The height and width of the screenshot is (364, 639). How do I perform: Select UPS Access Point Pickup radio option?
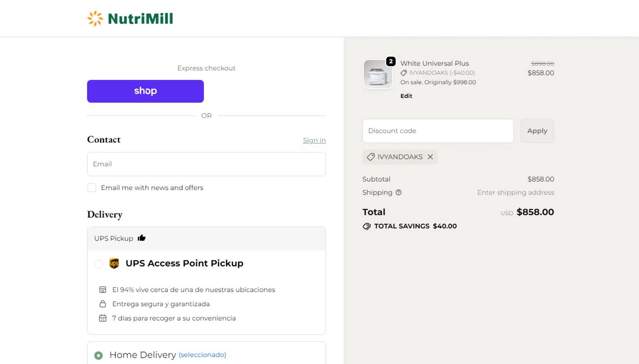[x=98, y=264]
